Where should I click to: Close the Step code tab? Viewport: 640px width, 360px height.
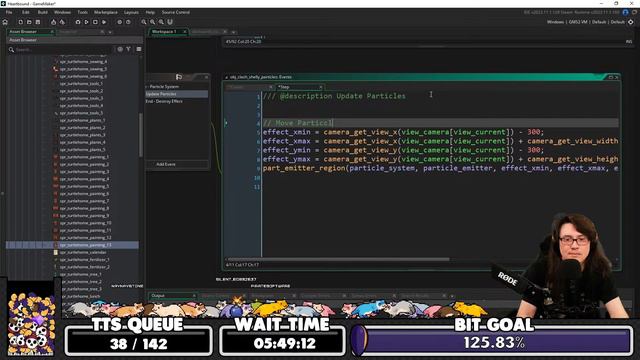point(321,87)
